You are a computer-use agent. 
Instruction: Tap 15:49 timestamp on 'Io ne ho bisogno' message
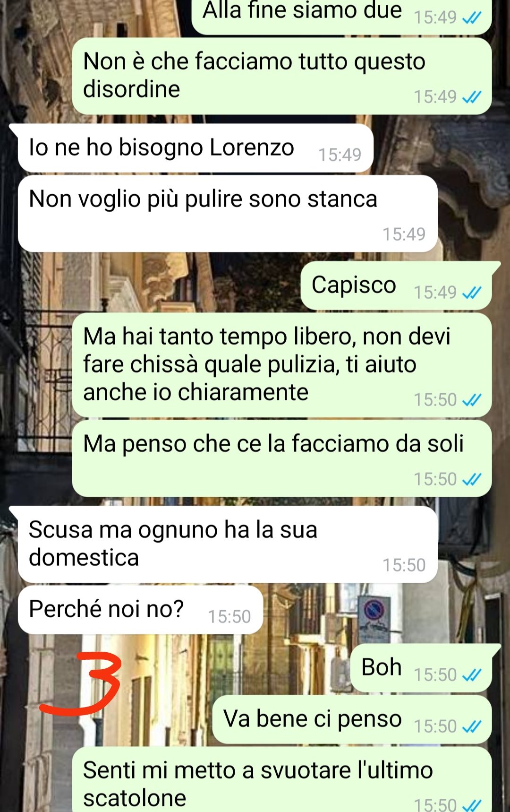(x=340, y=155)
